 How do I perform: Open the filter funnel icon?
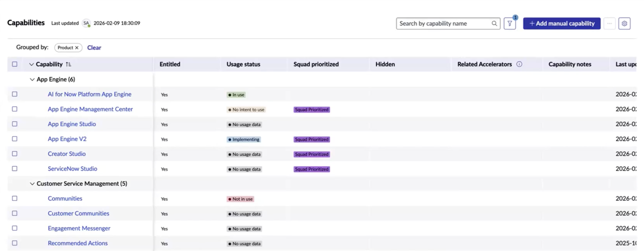pyautogui.click(x=510, y=23)
